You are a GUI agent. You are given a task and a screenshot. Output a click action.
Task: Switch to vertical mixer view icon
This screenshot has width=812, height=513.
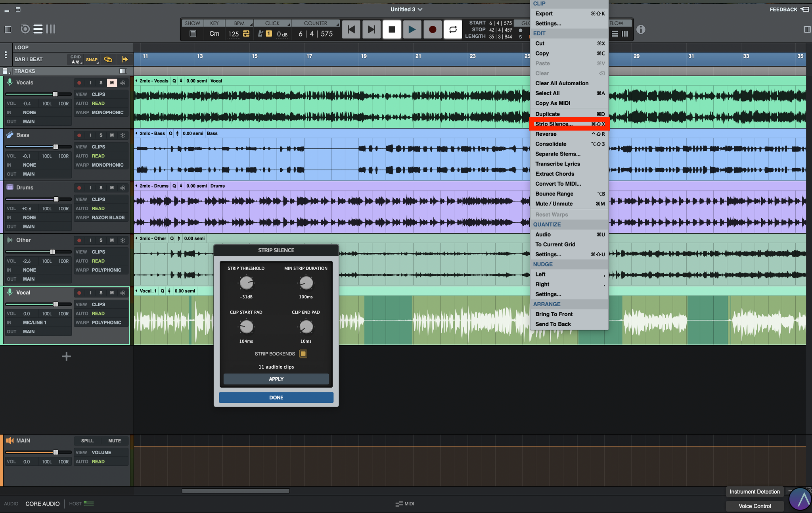[51, 29]
